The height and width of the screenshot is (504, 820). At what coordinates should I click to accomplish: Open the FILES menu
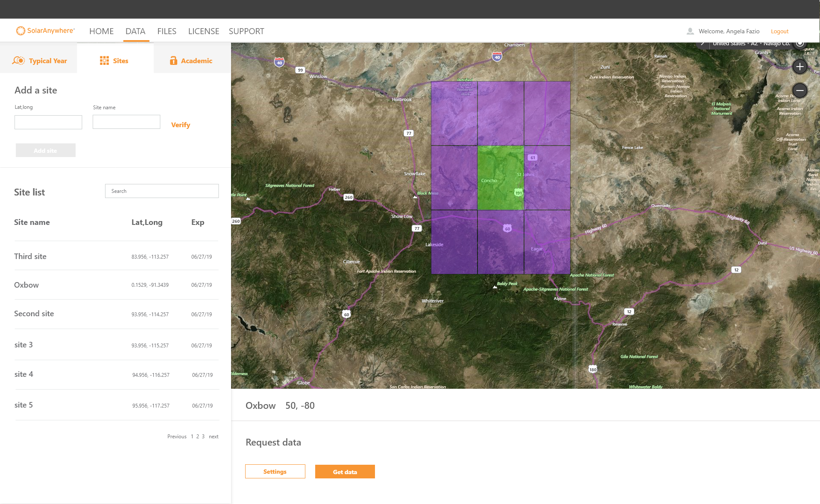167,31
